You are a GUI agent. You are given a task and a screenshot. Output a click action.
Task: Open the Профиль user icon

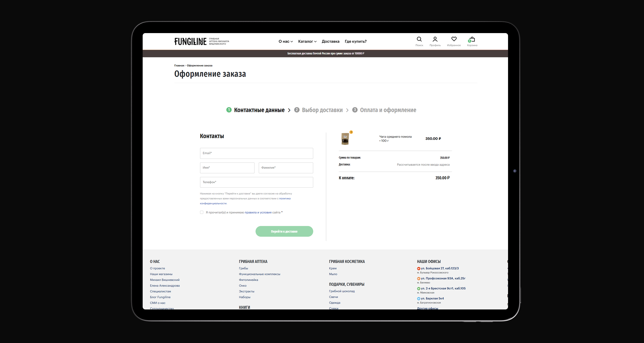coord(435,40)
